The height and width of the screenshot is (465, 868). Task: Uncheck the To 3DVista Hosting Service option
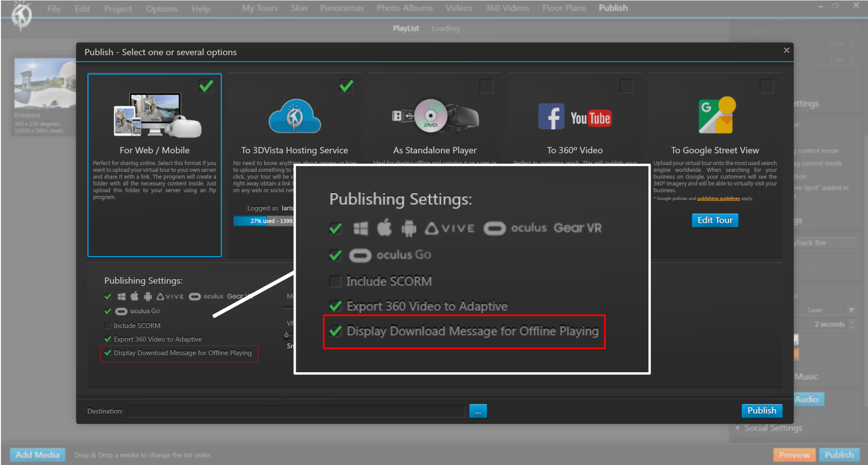pos(347,86)
